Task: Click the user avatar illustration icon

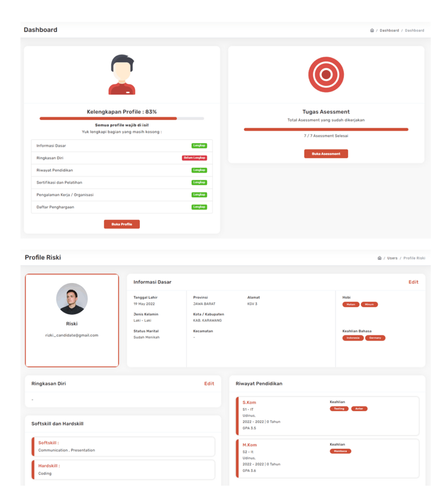Action: tap(122, 74)
